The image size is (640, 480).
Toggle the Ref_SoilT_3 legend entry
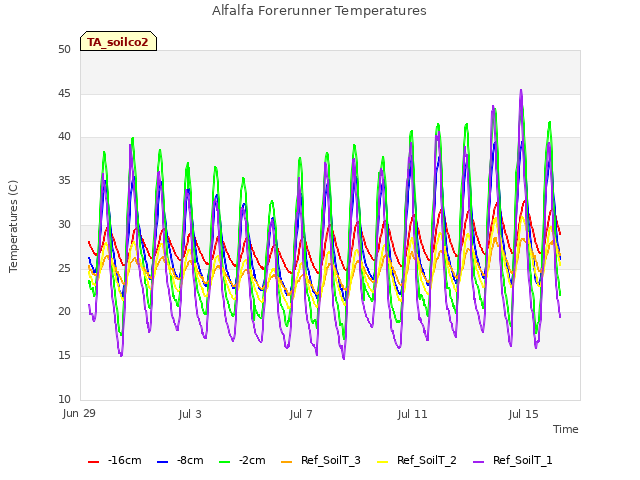pyautogui.click(x=321, y=460)
